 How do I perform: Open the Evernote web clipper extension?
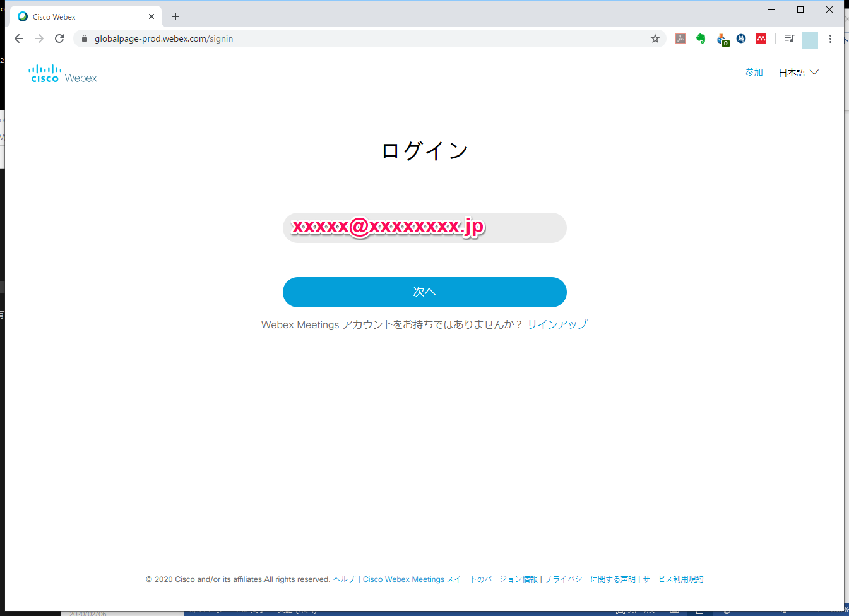[x=701, y=38]
